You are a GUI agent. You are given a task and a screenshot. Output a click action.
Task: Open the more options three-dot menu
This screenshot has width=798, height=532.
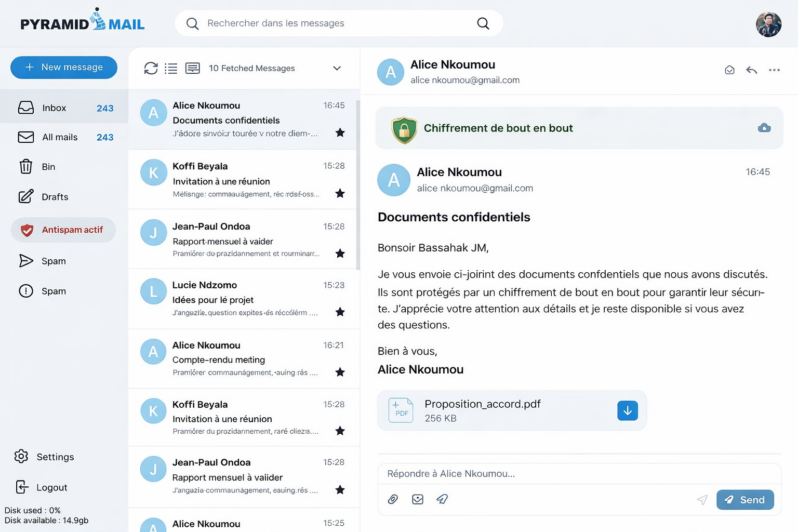[774, 70]
